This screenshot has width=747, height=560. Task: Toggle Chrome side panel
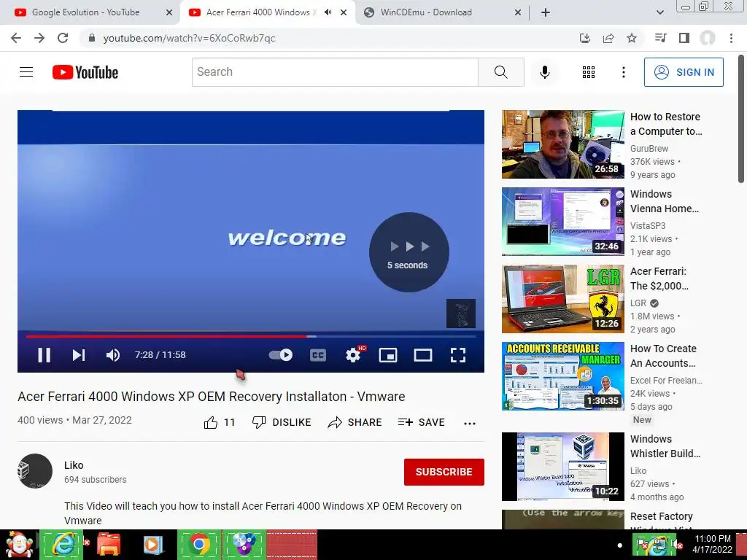[x=684, y=38]
